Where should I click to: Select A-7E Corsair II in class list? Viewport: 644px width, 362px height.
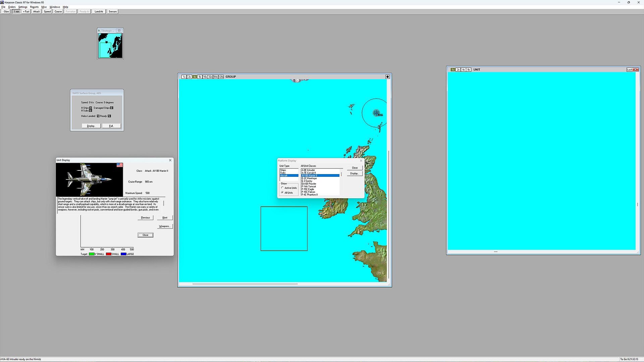[320, 173]
